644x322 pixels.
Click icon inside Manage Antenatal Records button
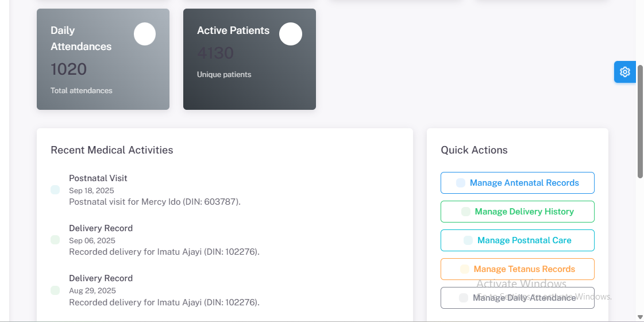(x=461, y=183)
